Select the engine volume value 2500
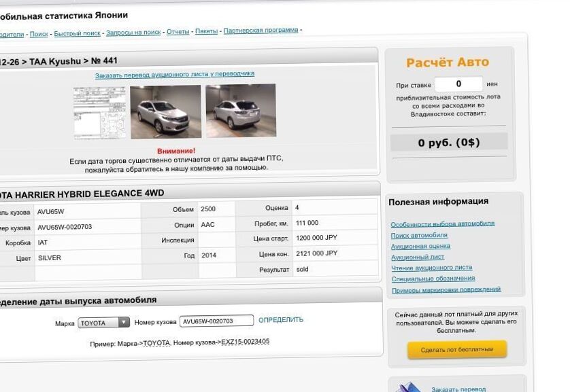The height and width of the screenshot is (392, 570). [208, 209]
